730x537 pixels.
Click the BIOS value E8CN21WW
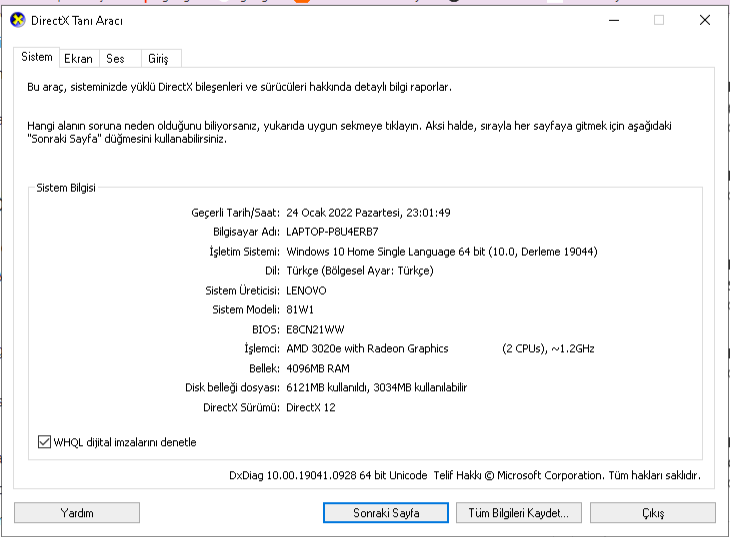pos(315,330)
